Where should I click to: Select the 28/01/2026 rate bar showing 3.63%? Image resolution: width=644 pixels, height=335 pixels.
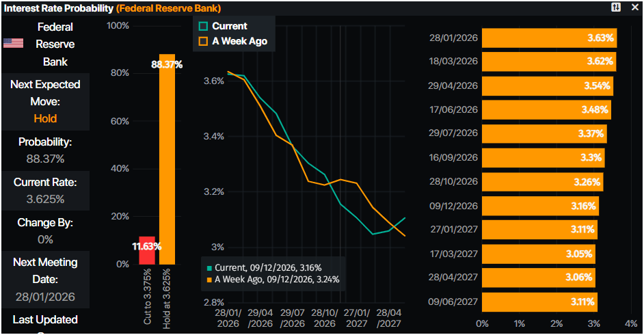(549, 38)
